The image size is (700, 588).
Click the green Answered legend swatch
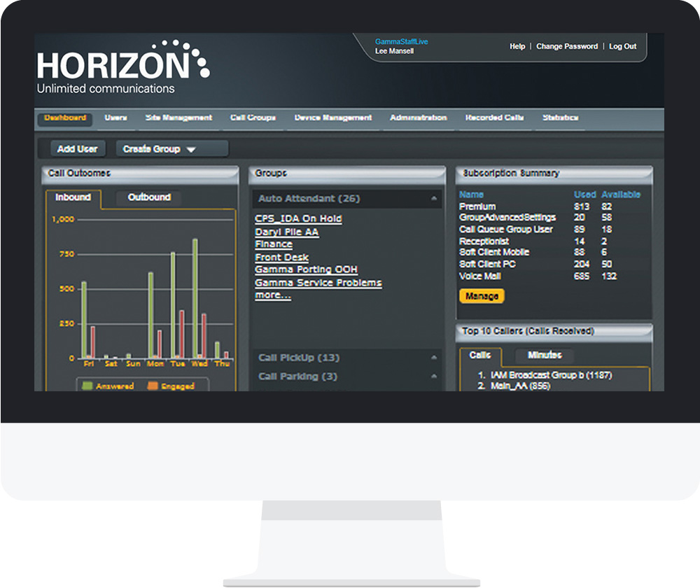point(87,386)
